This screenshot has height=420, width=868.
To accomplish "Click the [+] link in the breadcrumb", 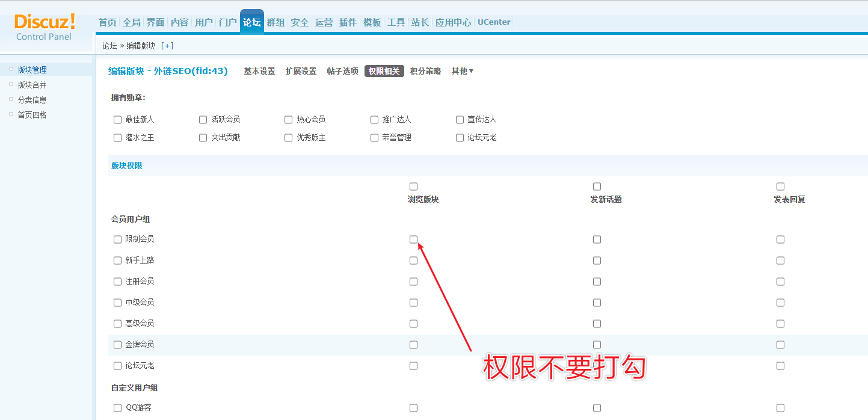I will pyautogui.click(x=167, y=46).
